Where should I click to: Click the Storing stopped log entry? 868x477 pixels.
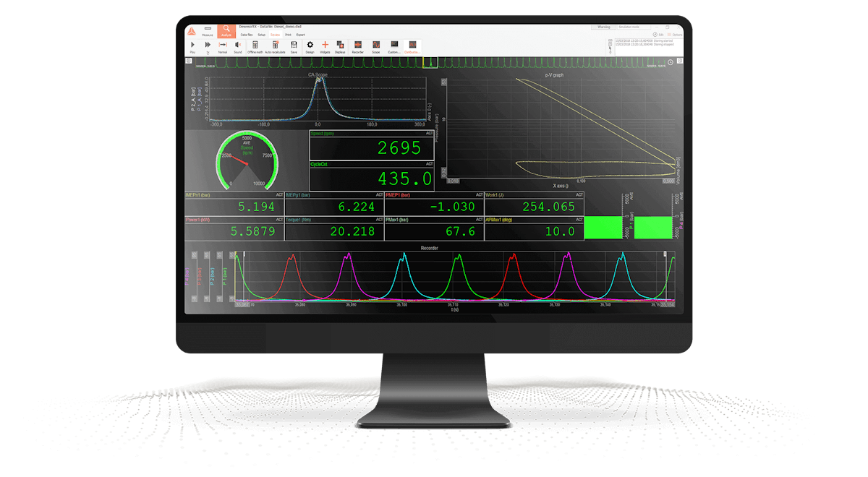click(x=644, y=44)
